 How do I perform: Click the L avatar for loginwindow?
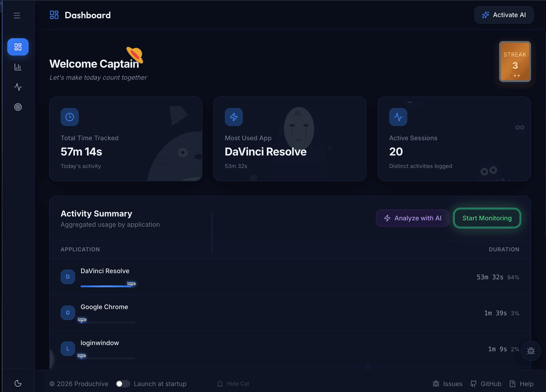68,349
